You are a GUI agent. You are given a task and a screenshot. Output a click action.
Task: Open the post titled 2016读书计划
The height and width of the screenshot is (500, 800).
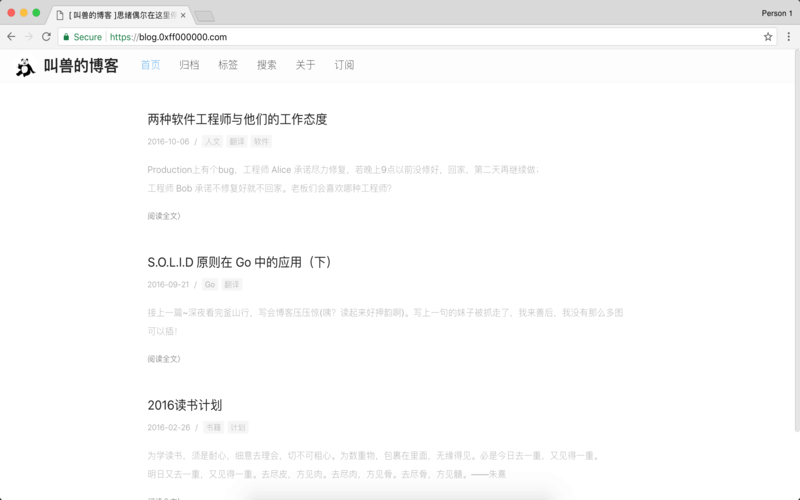point(184,405)
